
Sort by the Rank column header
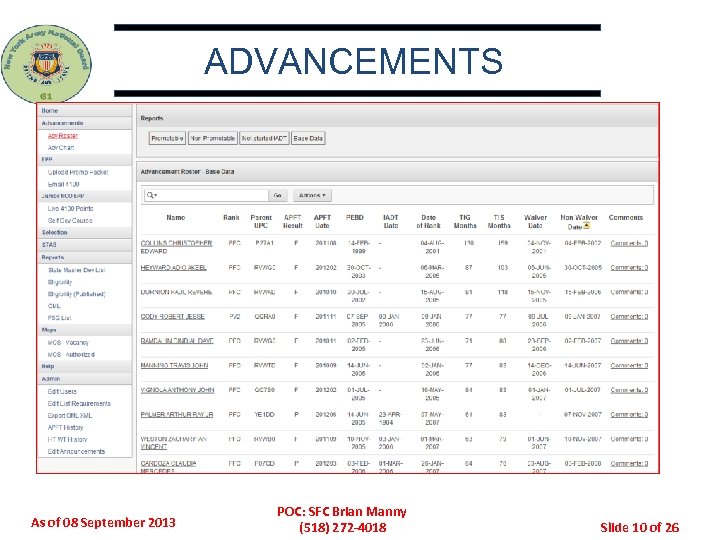pyautogui.click(x=231, y=218)
